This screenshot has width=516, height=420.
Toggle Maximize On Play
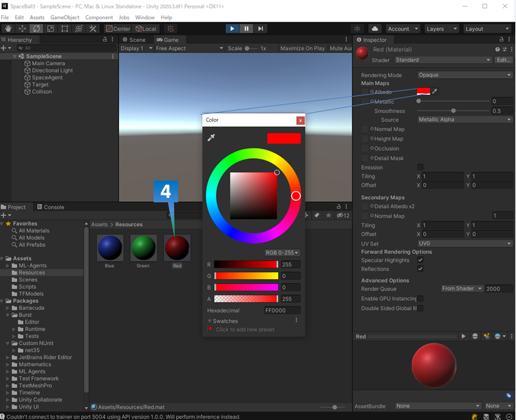point(302,49)
